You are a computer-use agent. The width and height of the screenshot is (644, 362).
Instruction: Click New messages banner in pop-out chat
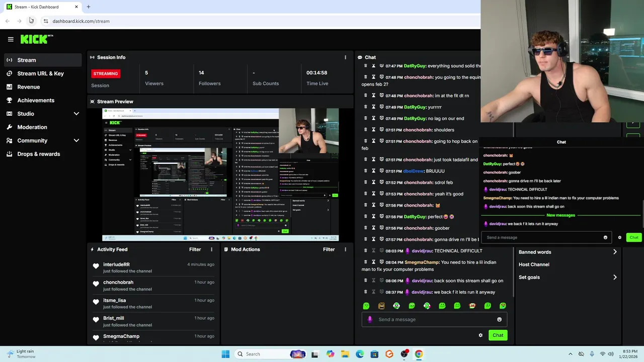(560, 215)
